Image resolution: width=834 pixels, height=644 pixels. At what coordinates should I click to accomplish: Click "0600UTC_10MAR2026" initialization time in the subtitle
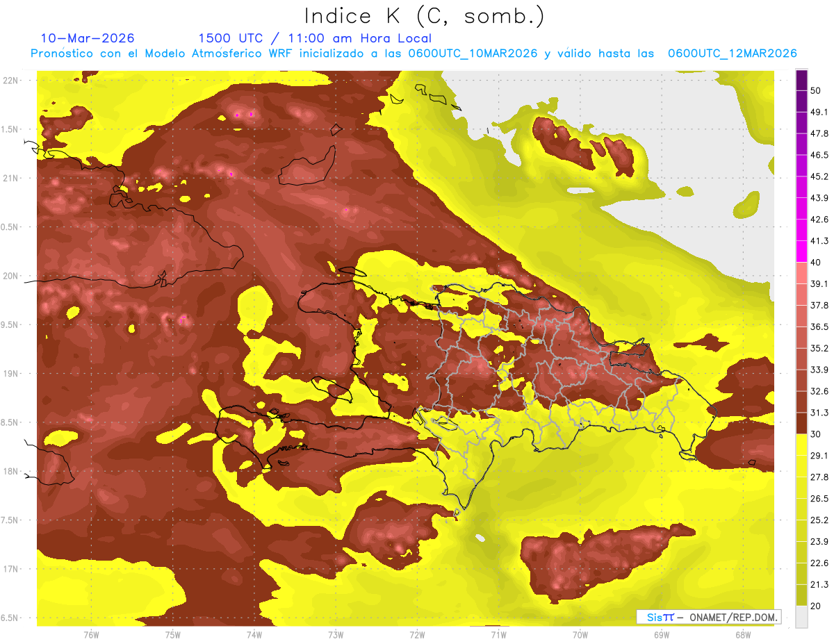(x=473, y=53)
